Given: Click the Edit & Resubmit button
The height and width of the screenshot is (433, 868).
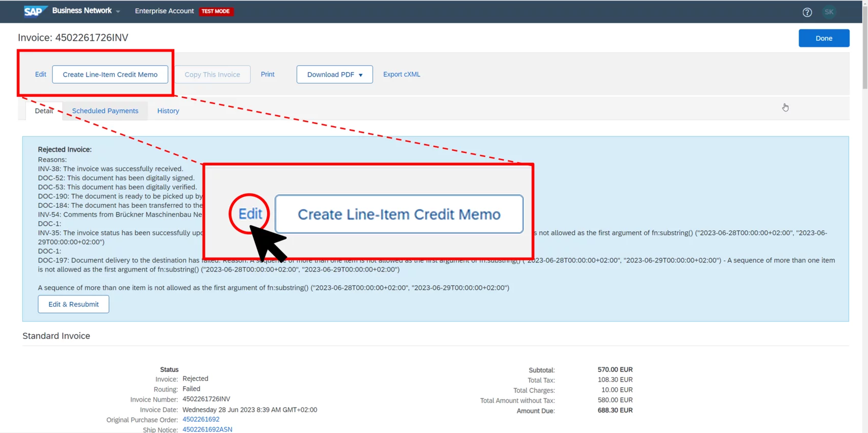Looking at the screenshot, I should pyautogui.click(x=73, y=304).
